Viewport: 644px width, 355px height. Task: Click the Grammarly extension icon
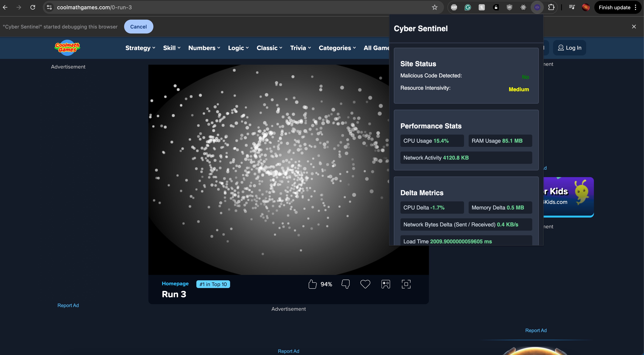pos(468,8)
